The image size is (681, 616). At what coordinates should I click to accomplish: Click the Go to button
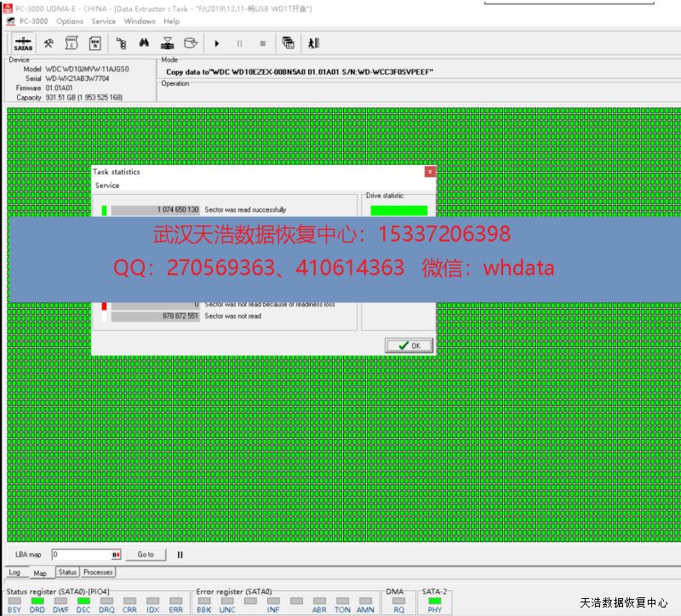(x=146, y=555)
